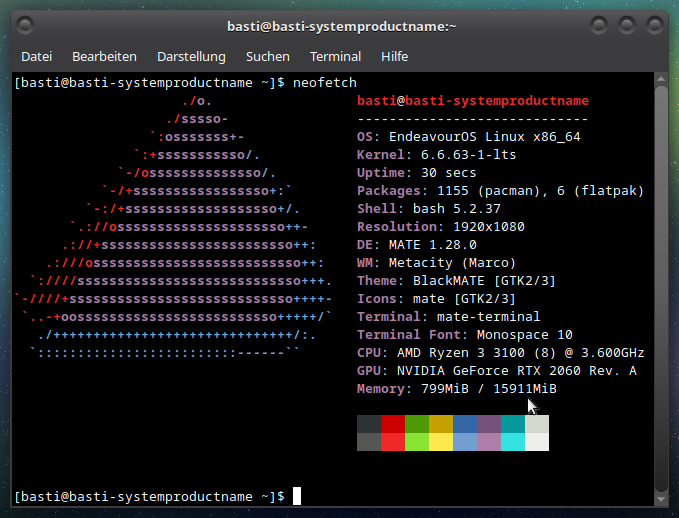
Task: Click the typed 'neofetch' command
Action: (x=325, y=82)
